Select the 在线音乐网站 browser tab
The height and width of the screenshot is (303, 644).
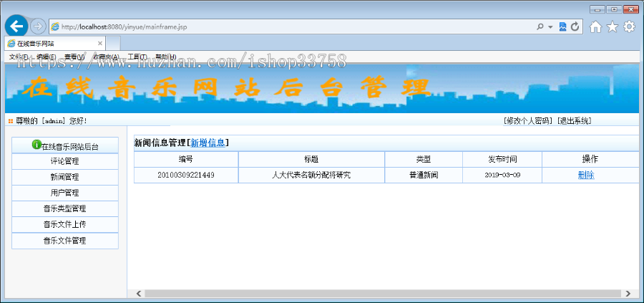pos(54,44)
